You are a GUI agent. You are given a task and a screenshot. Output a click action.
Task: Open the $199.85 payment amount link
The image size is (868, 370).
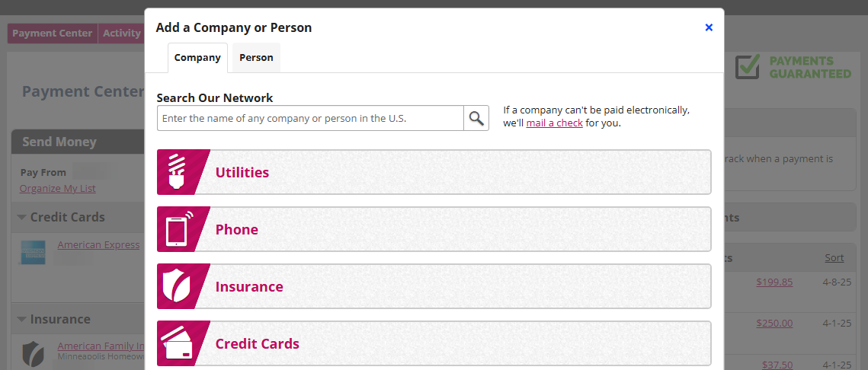(x=774, y=282)
